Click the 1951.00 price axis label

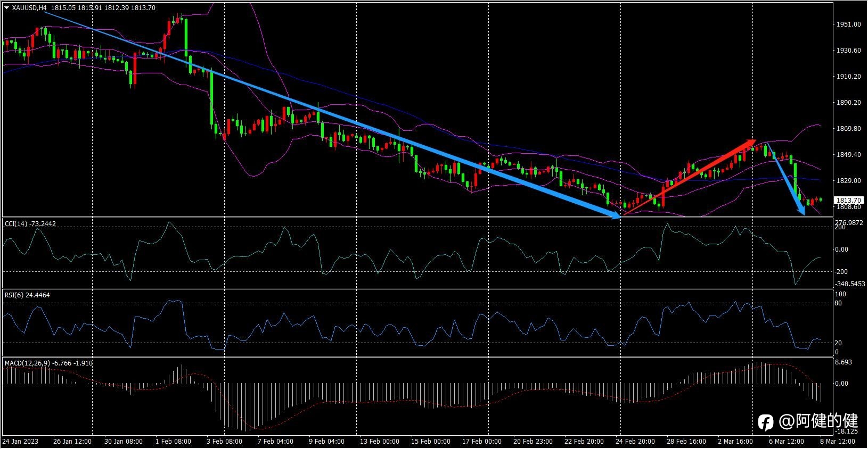849,24
